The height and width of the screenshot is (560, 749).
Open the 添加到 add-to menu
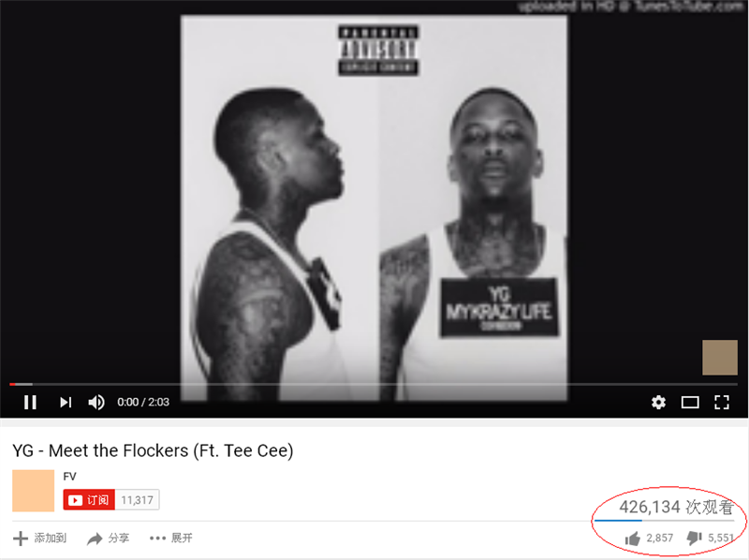click(39, 538)
